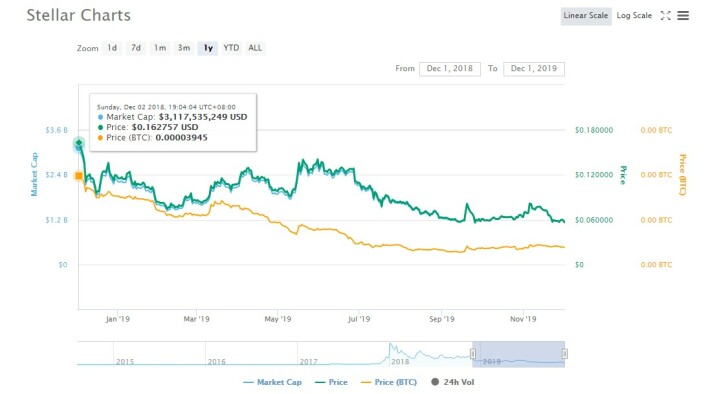Click the $3.6 B market cap label
The height and width of the screenshot is (394, 710).
coord(57,130)
